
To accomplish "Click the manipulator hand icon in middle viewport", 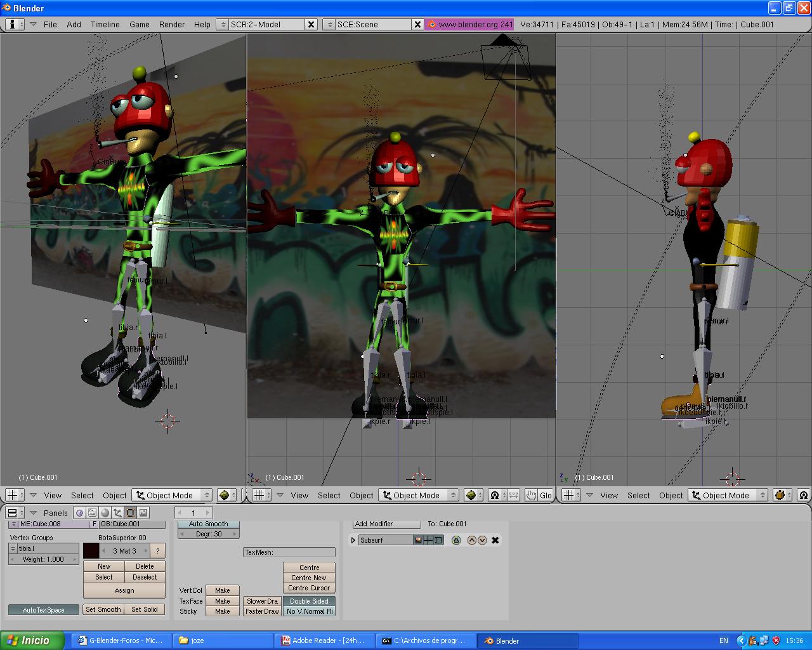I will 531,495.
